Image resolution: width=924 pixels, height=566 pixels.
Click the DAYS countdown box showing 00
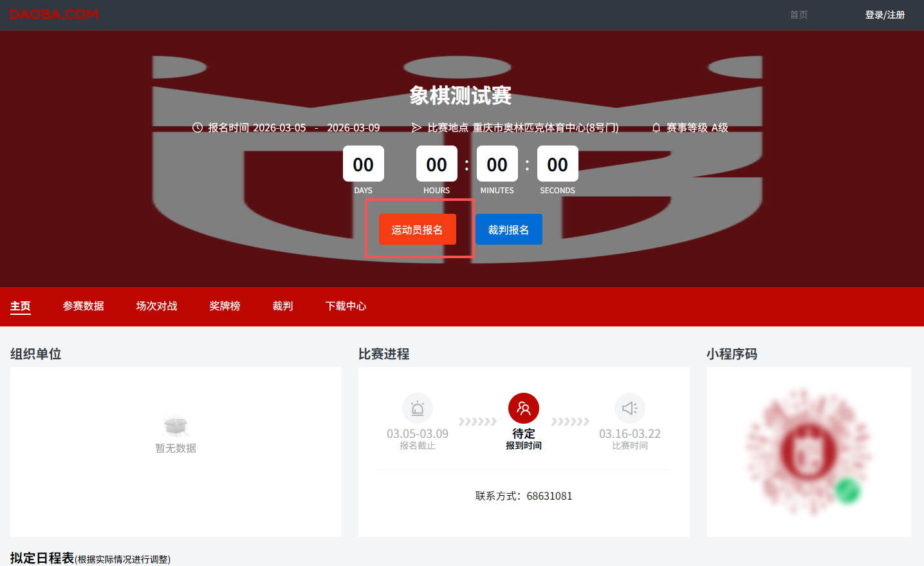(363, 164)
